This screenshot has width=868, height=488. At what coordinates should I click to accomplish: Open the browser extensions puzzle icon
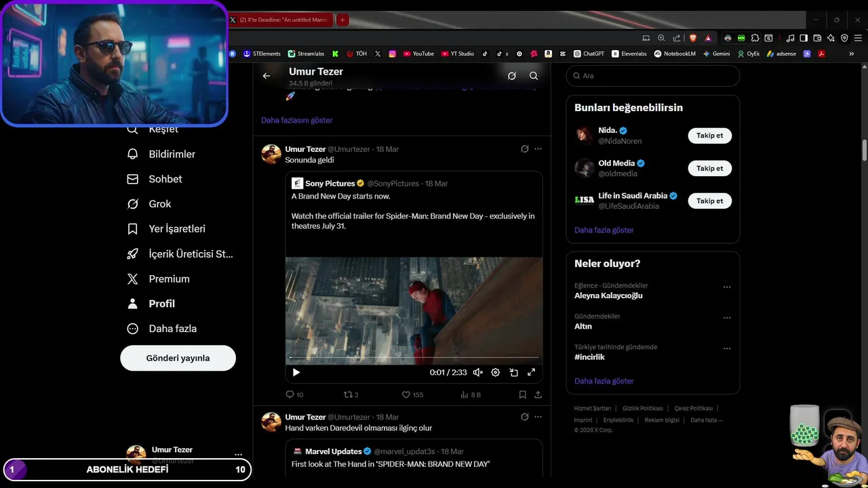click(755, 38)
